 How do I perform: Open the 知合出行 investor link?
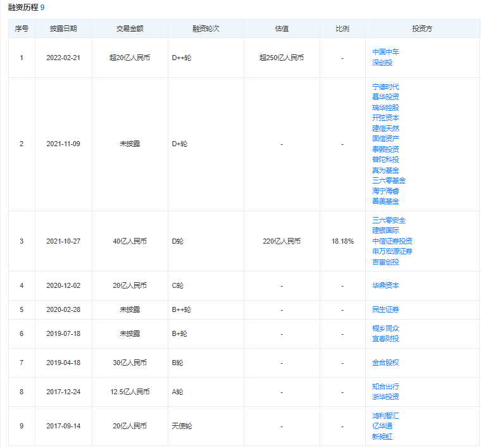pyautogui.click(x=385, y=387)
